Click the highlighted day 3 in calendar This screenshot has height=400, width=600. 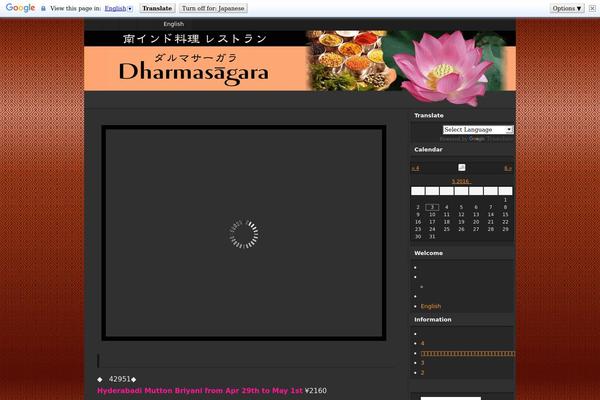pos(432,207)
